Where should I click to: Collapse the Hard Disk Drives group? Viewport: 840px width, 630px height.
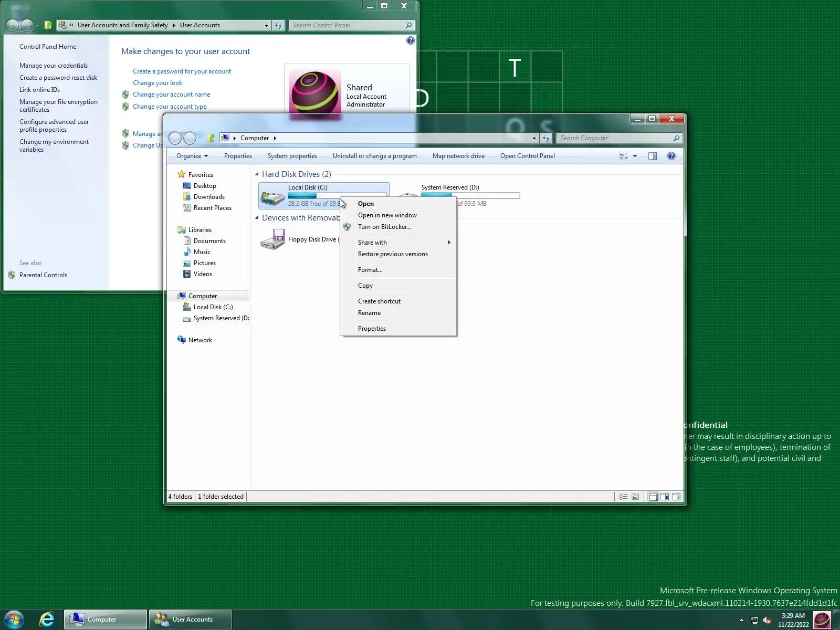coord(257,174)
